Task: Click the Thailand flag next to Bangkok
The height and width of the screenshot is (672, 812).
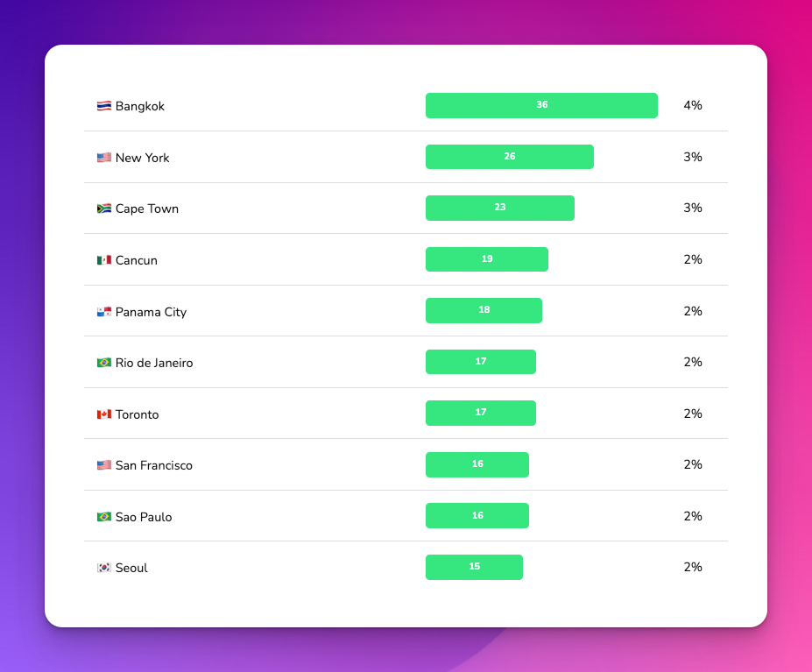Action: pyautogui.click(x=104, y=106)
